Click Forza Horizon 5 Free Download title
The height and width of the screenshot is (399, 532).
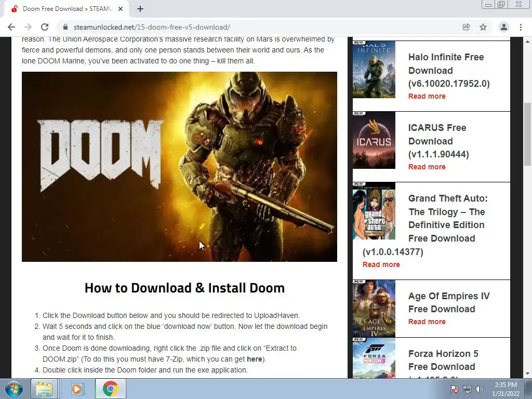pos(443,360)
